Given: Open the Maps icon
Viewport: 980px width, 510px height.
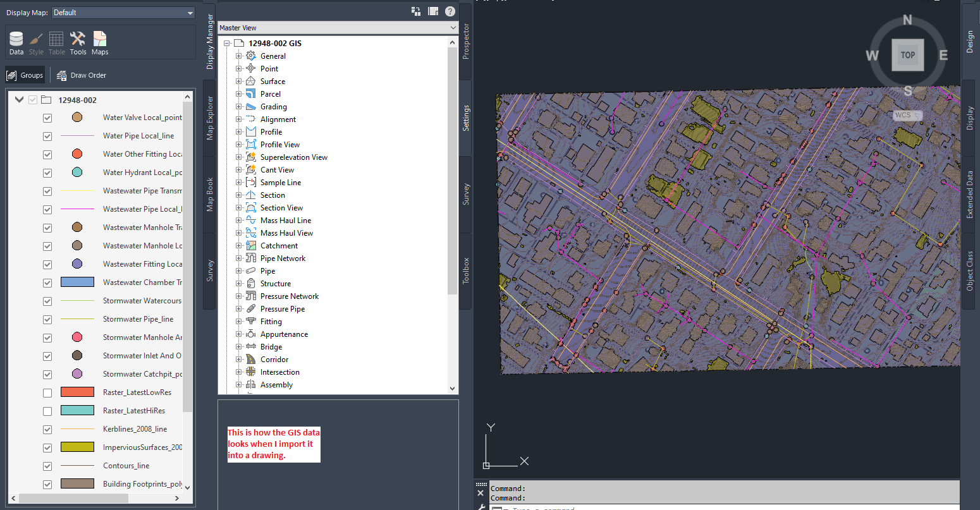Looking at the screenshot, I should pos(100,43).
